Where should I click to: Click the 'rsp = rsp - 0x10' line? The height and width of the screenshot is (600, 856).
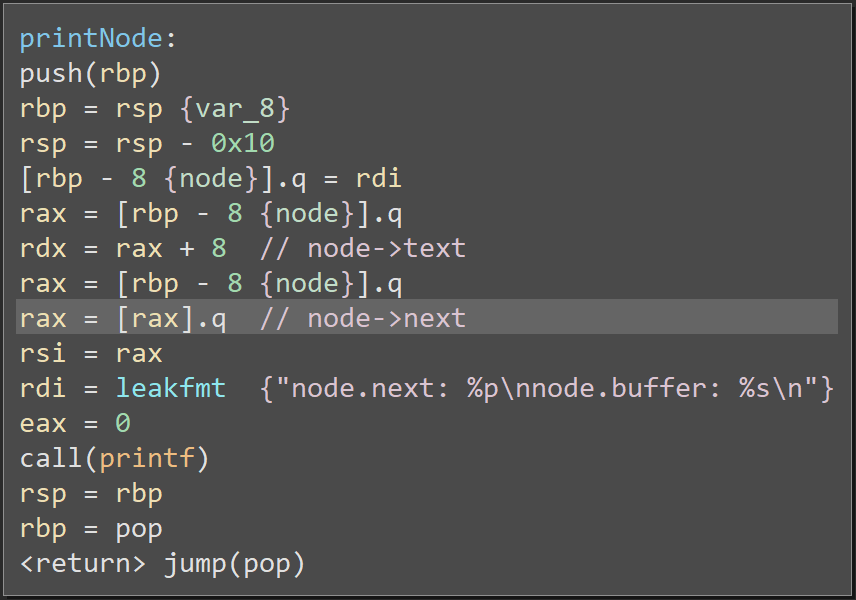tap(147, 144)
